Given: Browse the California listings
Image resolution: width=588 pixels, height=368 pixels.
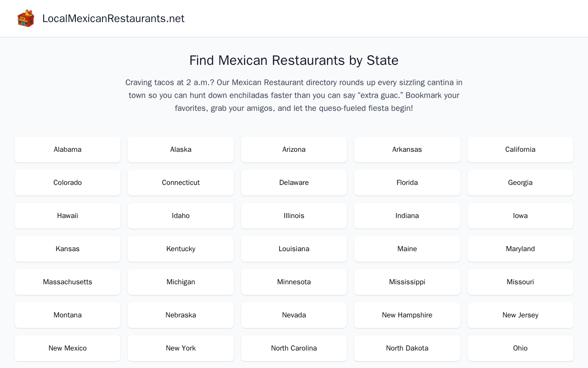Looking at the screenshot, I should click(520, 149).
